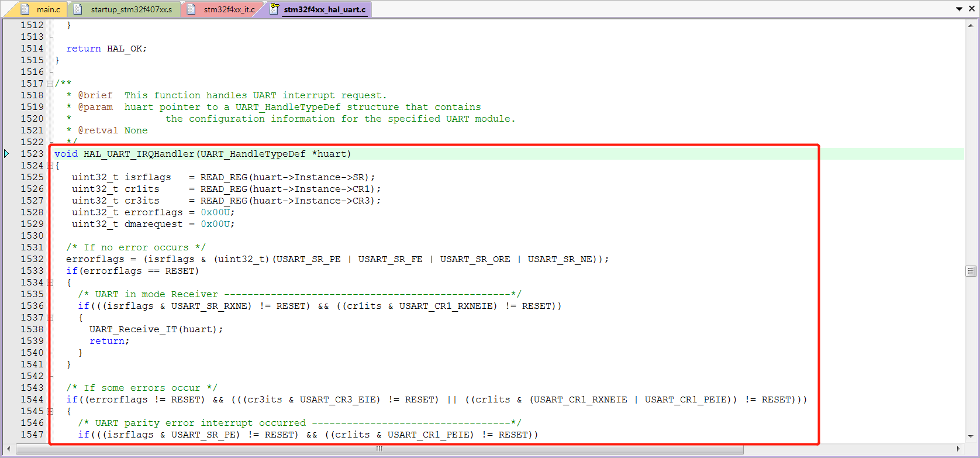980x458 pixels.
Task: Click the vertical scrollbar thumb
Action: [x=971, y=271]
